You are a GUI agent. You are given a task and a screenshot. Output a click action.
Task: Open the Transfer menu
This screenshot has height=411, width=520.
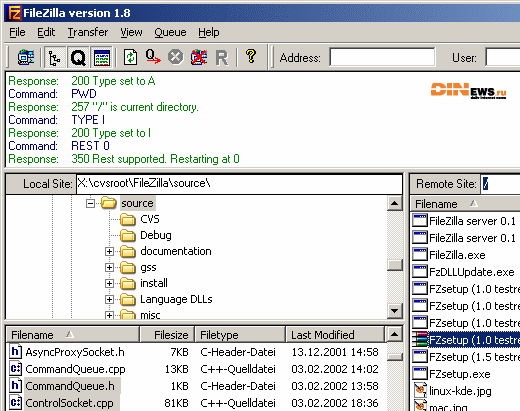[x=88, y=32]
